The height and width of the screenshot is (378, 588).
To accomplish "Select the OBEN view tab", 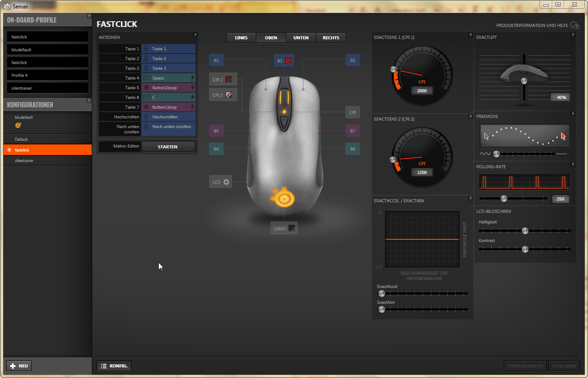I will pos(271,38).
